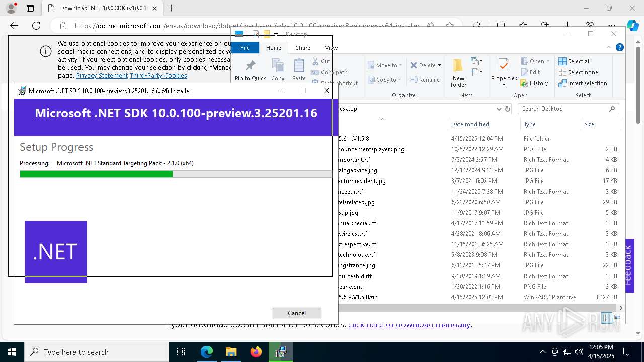Switch to the View ribbon tab
Image resolution: width=644 pixels, height=362 pixels.
331,48
